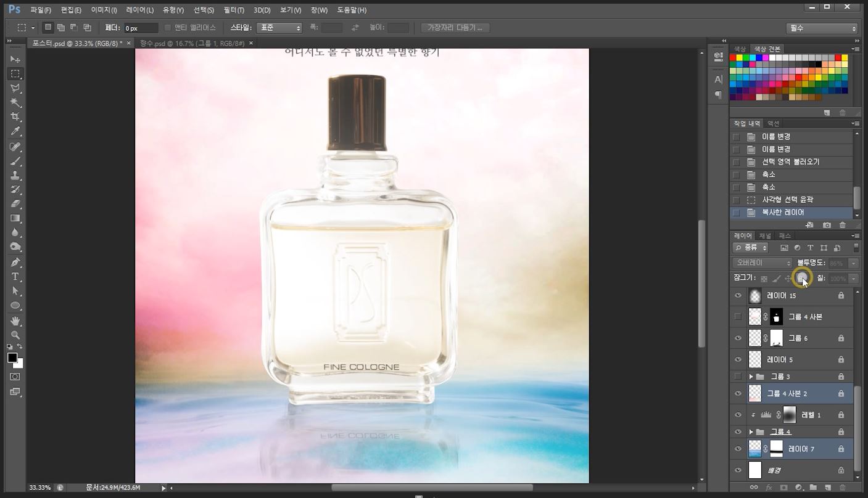This screenshot has width=868, height=498.
Task: Add layer mask at panel bottom
Action: pos(783,488)
